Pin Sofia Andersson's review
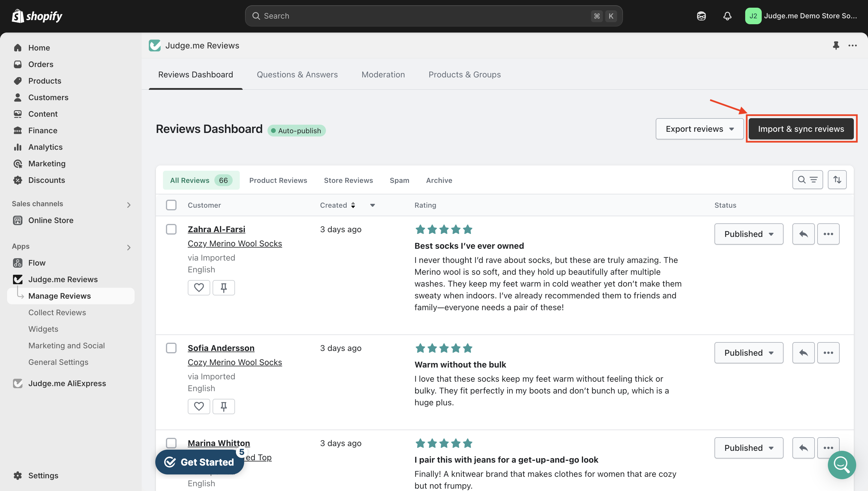 [x=224, y=406]
